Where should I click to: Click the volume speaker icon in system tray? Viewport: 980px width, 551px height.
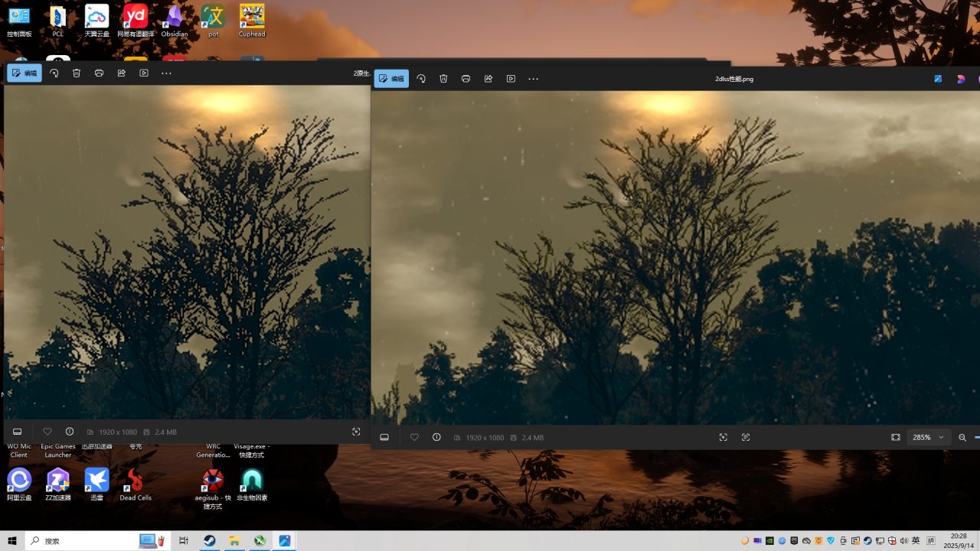click(903, 541)
